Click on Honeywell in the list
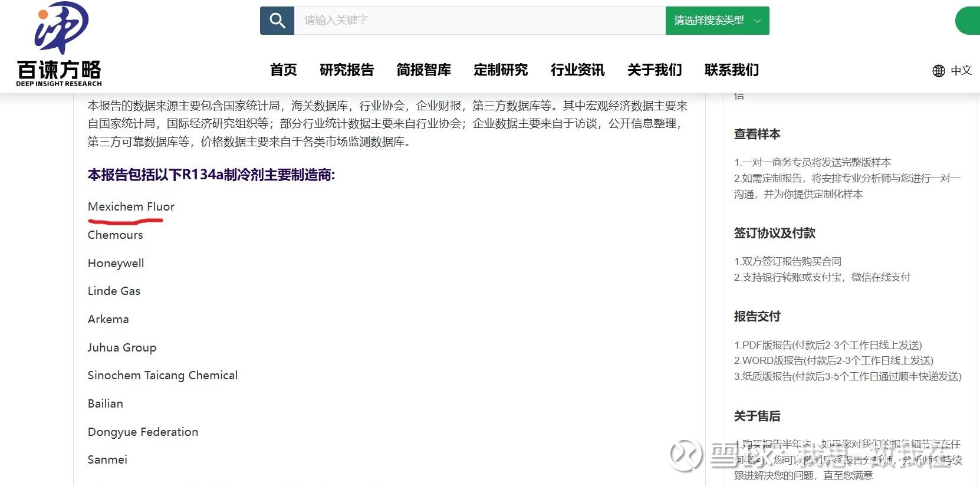Viewport: 980px width, 486px height. click(116, 263)
